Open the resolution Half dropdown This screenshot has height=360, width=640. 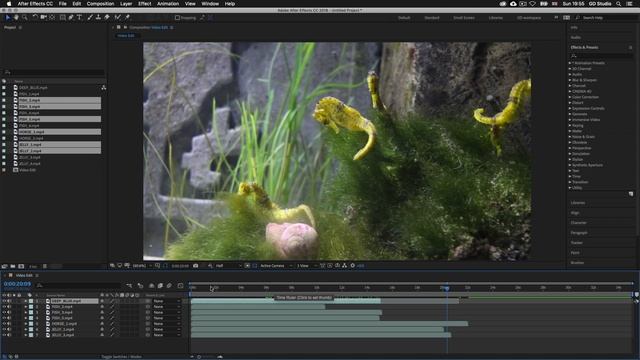point(228,266)
